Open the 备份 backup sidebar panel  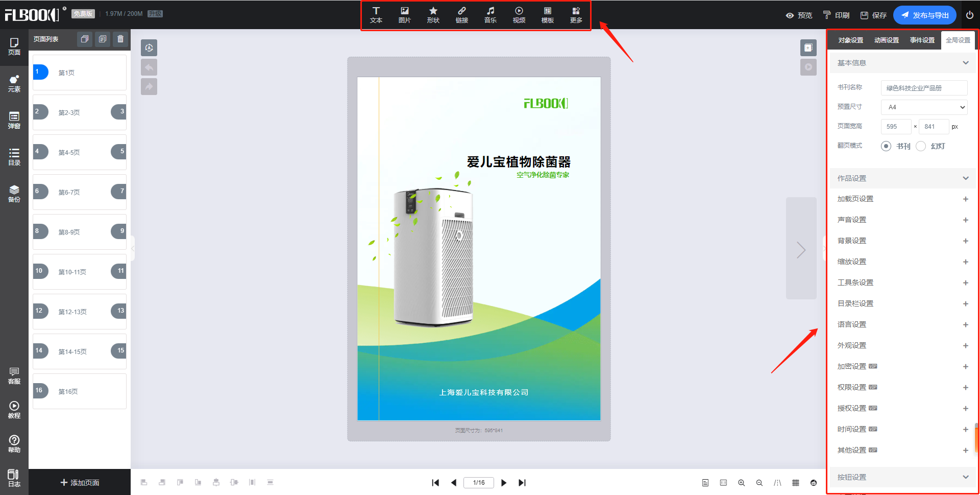click(14, 194)
